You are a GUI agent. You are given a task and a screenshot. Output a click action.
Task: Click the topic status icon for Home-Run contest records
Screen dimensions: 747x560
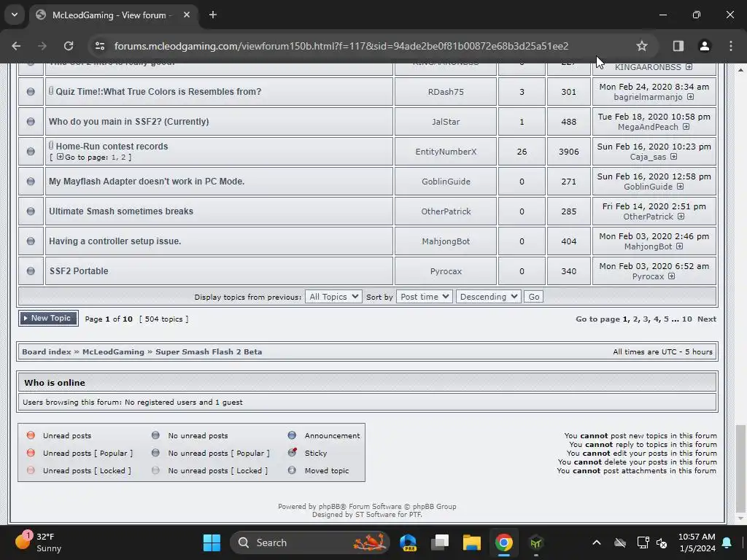(31, 152)
